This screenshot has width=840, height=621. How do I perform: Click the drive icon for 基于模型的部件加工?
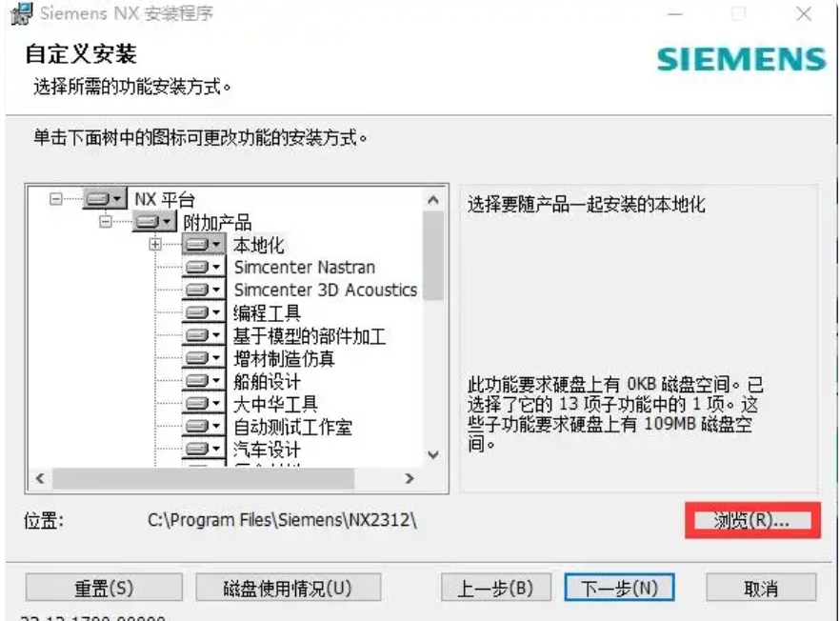pos(202,335)
